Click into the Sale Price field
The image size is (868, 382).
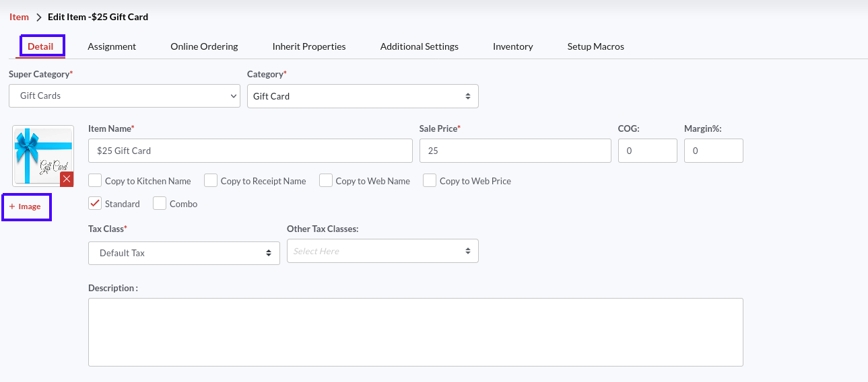tap(515, 151)
